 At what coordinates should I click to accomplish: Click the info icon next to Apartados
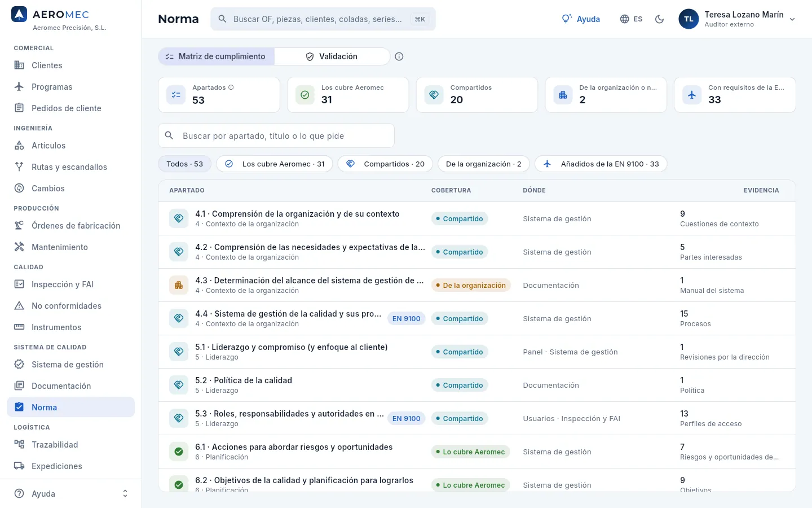[231, 87]
